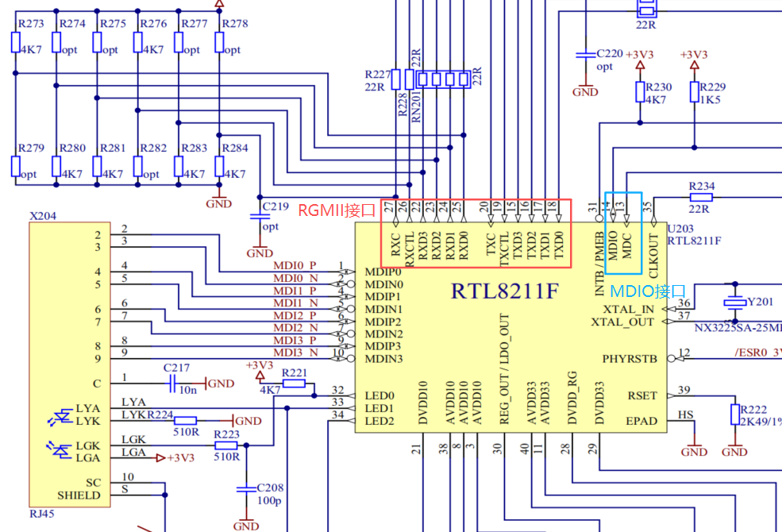The width and height of the screenshot is (782, 532).
Task: Click the R273 resistor symbol
Action: [15, 42]
